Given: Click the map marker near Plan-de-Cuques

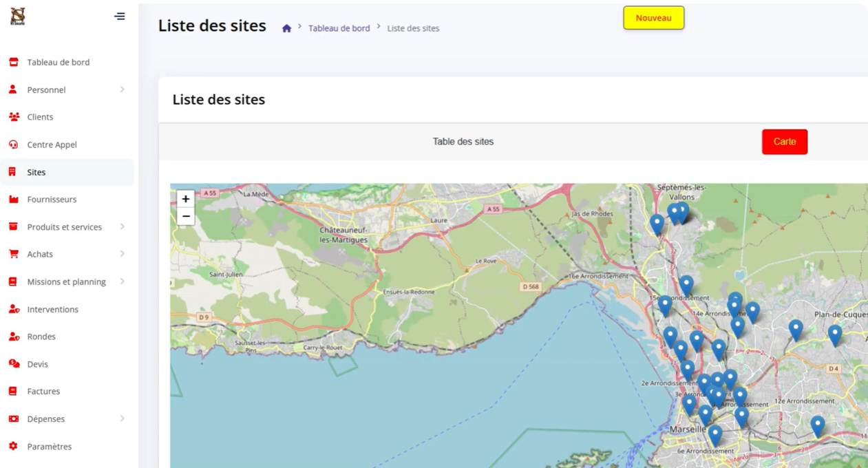Looking at the screenshot, I should click(x=834, y=334).
